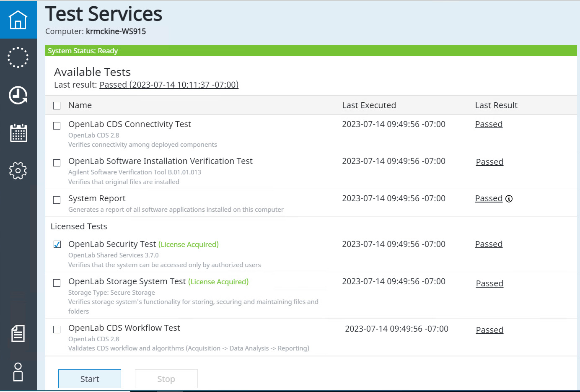Open Passed result for OpenLab Security Test
The width and height of the screenshot is (580, 392).
(x=489, y=244)
